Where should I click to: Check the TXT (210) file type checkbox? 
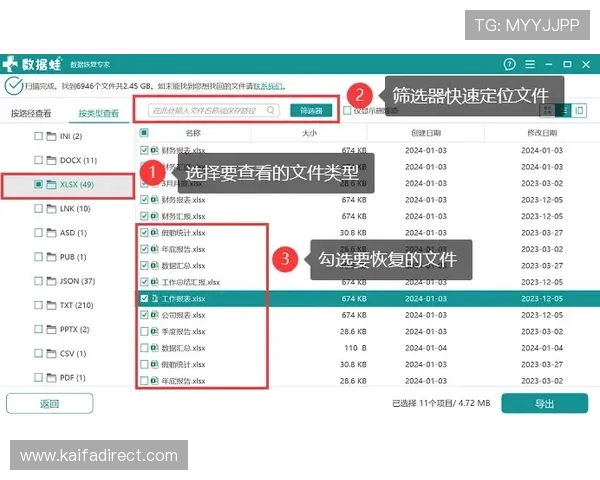38,305
